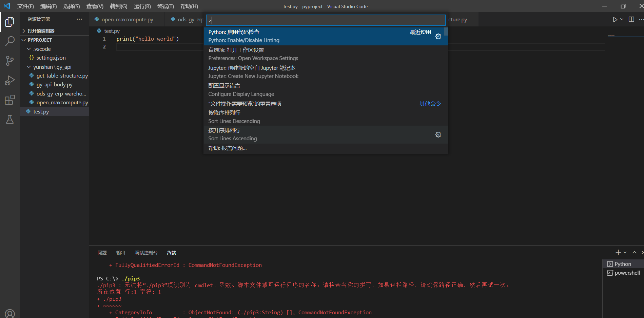Select the powershell terminal instance

pos(623,273)
